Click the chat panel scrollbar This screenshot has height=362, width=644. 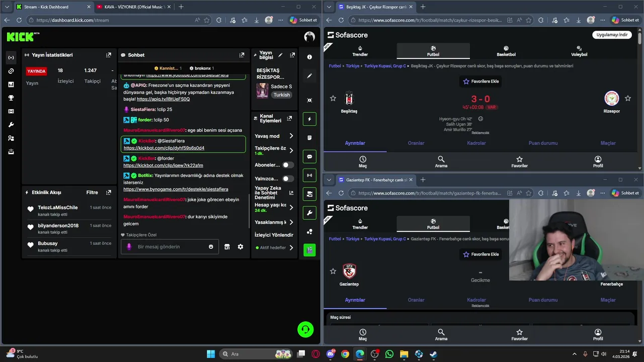249,211
